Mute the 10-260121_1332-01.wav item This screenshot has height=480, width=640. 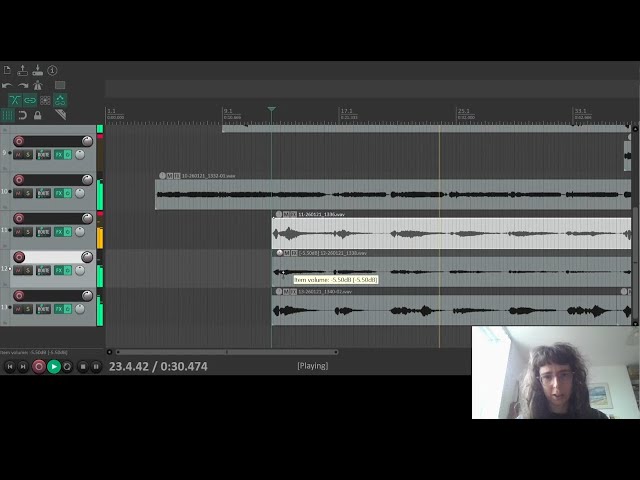click(x=169, y=176)
